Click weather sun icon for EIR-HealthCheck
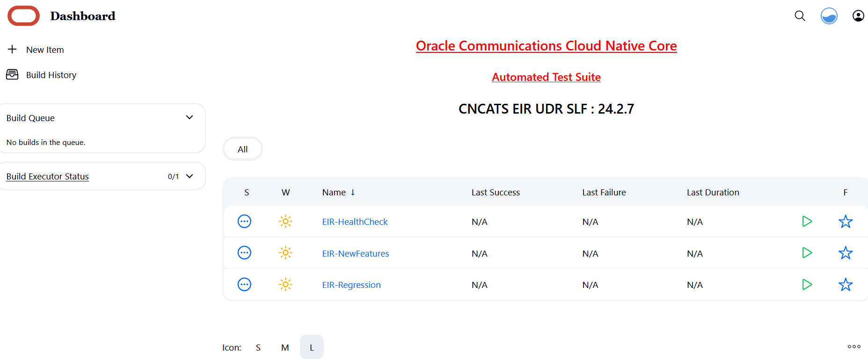 pyautogui.click(x=285, y=221)
